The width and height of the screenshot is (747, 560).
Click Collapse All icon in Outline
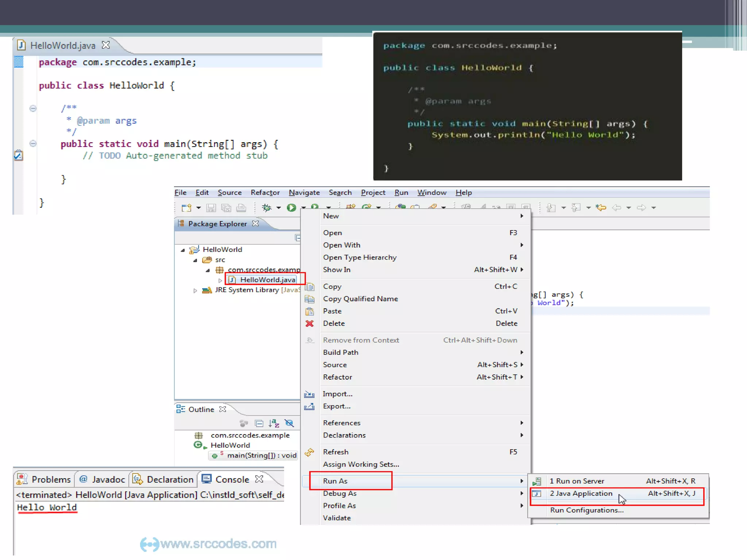[x=259, y=423]
